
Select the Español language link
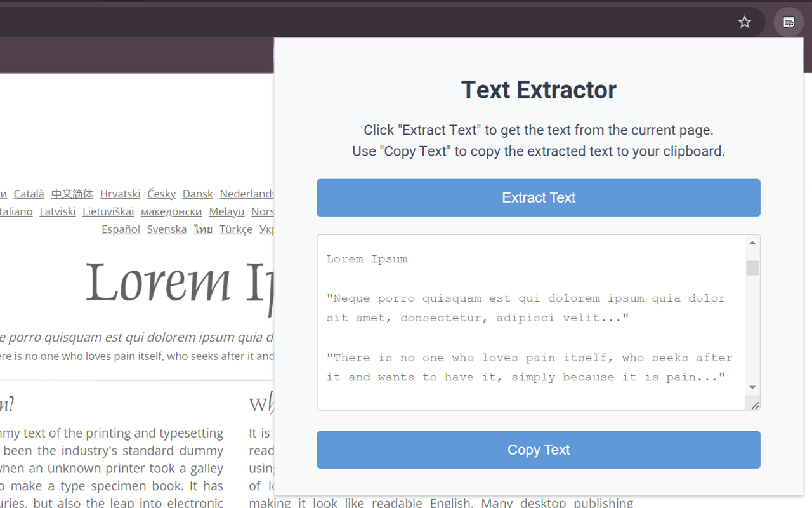coord(121,229)
